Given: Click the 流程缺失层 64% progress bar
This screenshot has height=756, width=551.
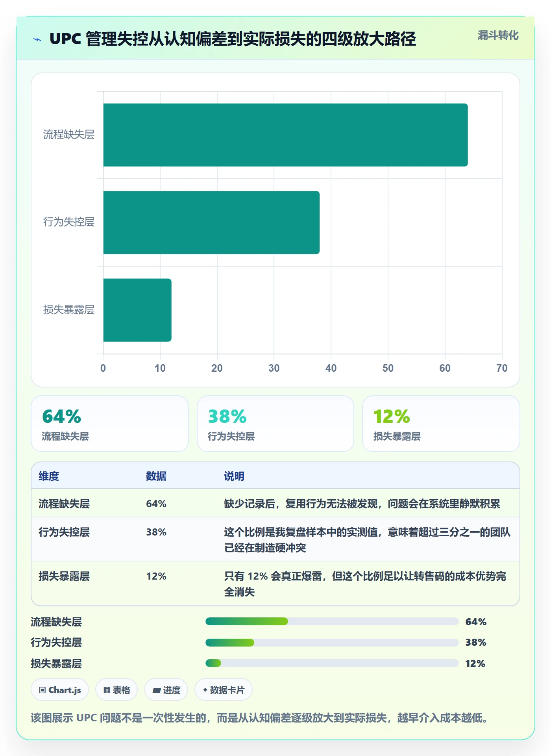Looking at the screenshot, I should 332,621.
